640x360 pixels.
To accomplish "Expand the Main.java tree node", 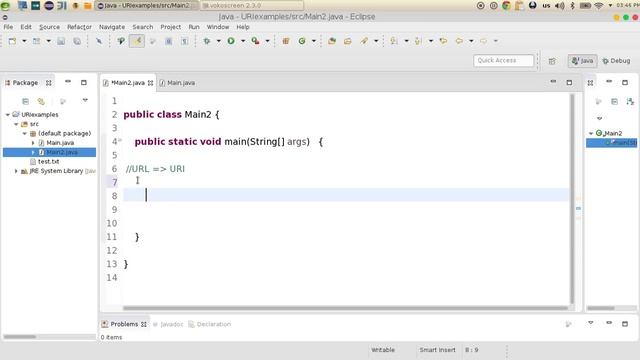I will point(33,143).
